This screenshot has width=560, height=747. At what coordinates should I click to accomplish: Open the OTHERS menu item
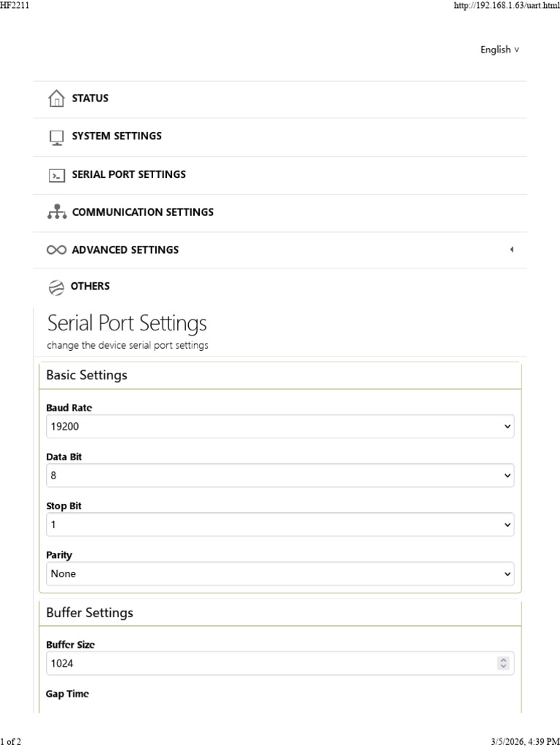coord(280,287)
